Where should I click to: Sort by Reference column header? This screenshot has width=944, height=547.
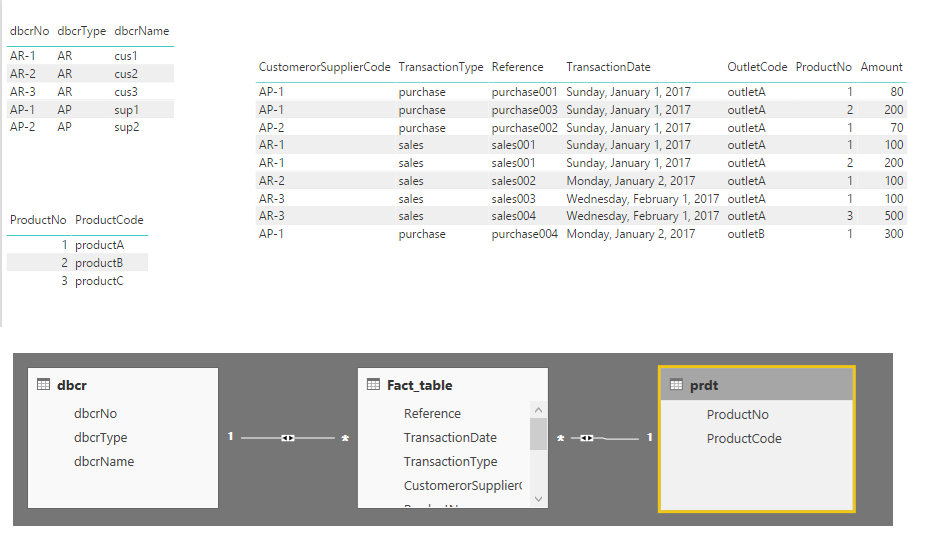tap(517, 67)
